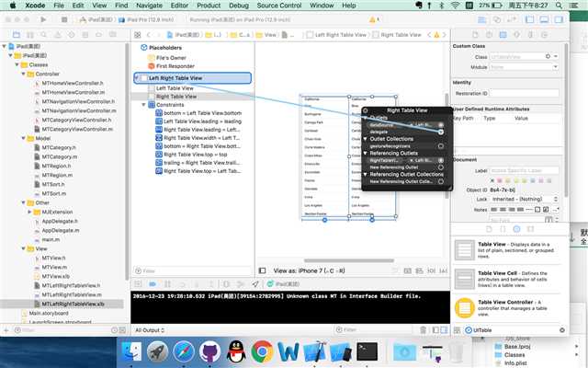Collapse the Constraints group in outline
This screenshot has height=368, width=588.
[x=143, y=105]
